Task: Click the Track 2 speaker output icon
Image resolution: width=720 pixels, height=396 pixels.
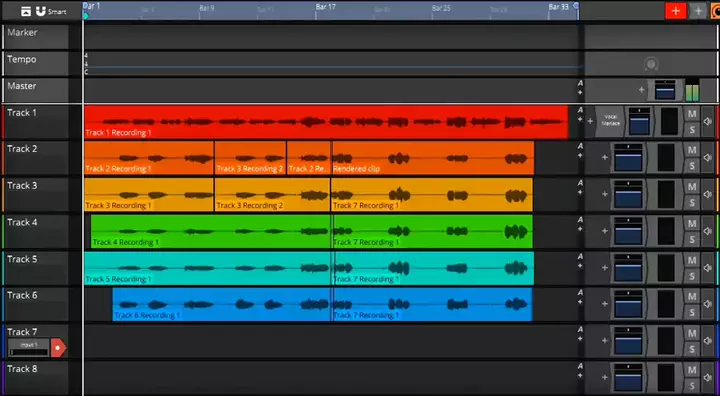Action: click(x=708, y=158)
